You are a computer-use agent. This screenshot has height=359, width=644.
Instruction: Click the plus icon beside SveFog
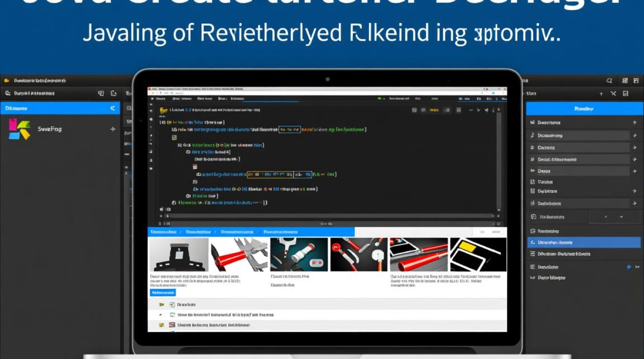pyautogui.click(x=113, y=129)
